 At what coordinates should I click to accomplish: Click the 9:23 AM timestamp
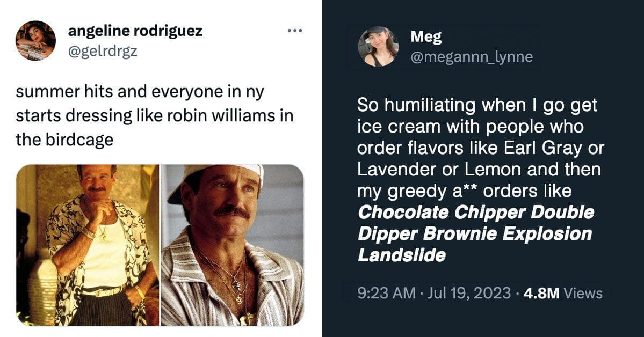click(x=387, y=293)
